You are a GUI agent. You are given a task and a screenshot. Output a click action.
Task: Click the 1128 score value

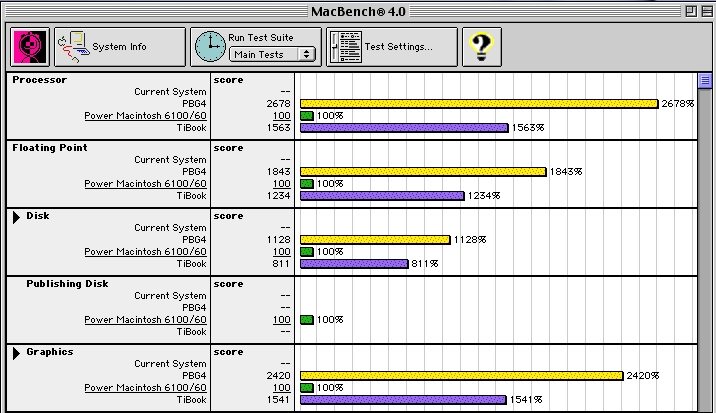tap(279, 240)
